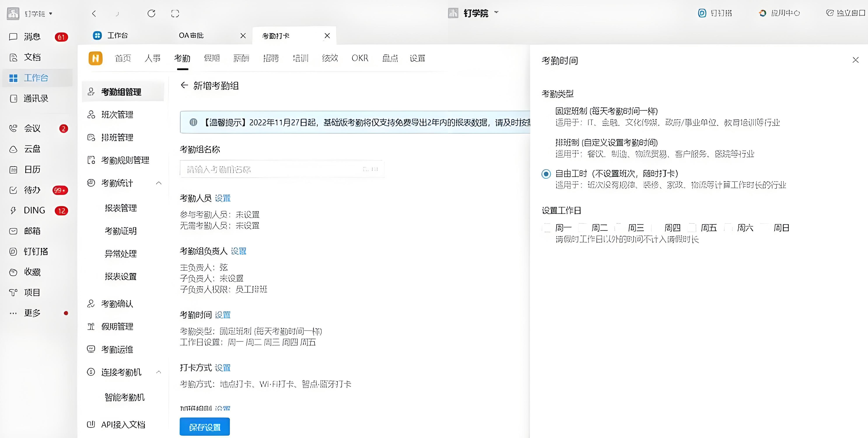Image resolution: width=868 pixels, height=438 pixels.
Task: Open 考勤规则管理 rules management
Action: coord(125,160)
